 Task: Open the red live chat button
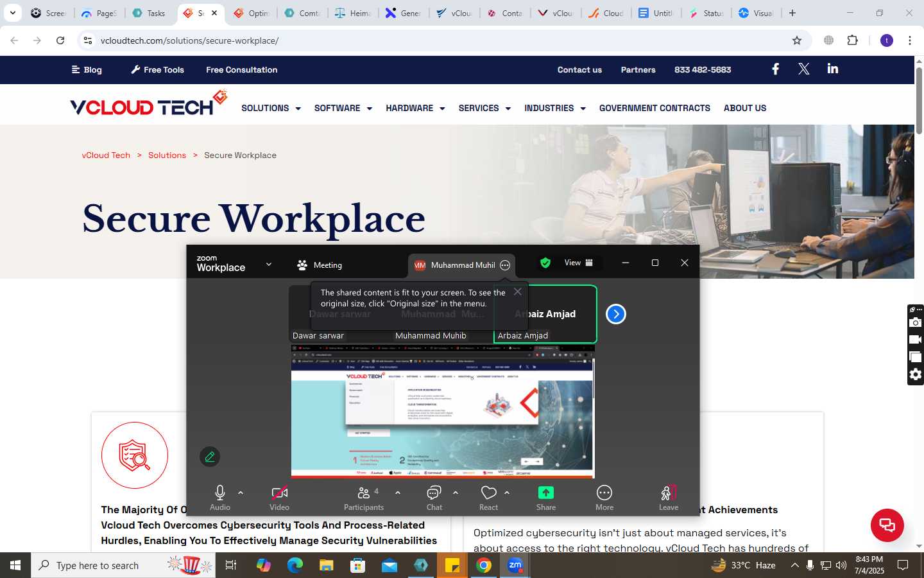tap(887, 525)
